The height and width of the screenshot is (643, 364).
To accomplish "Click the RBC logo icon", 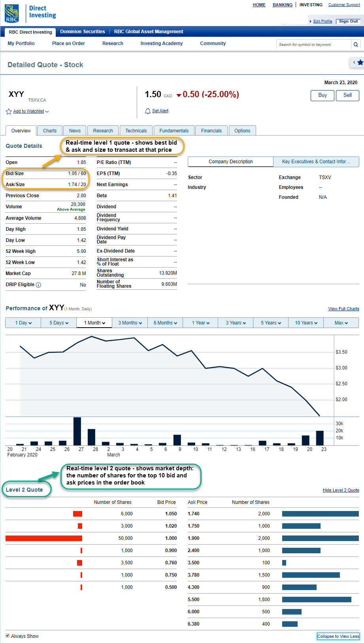I will coord(12,13).
